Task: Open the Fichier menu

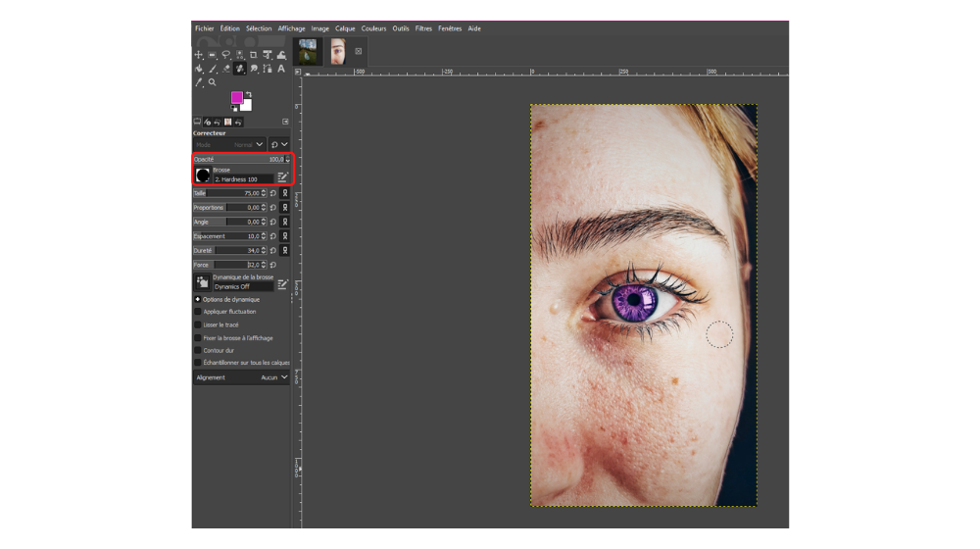Action: pos(205,28)
